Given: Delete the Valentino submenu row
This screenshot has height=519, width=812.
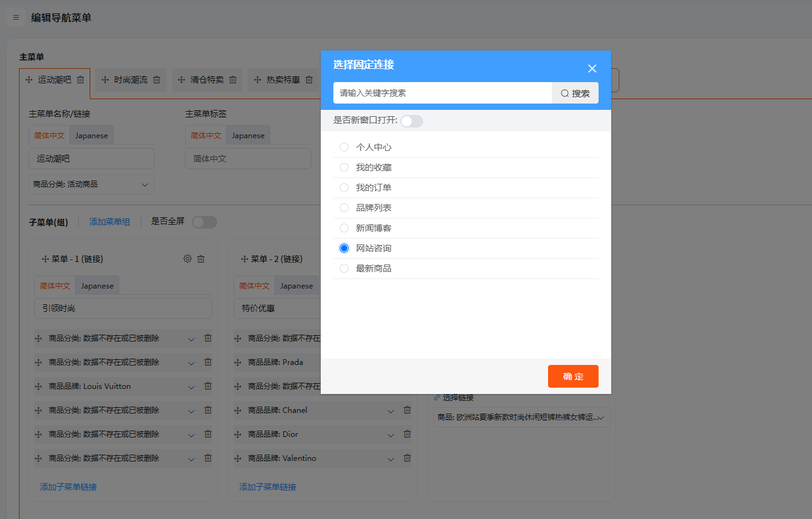Looking at the screenshot, I should coord(407,458).
